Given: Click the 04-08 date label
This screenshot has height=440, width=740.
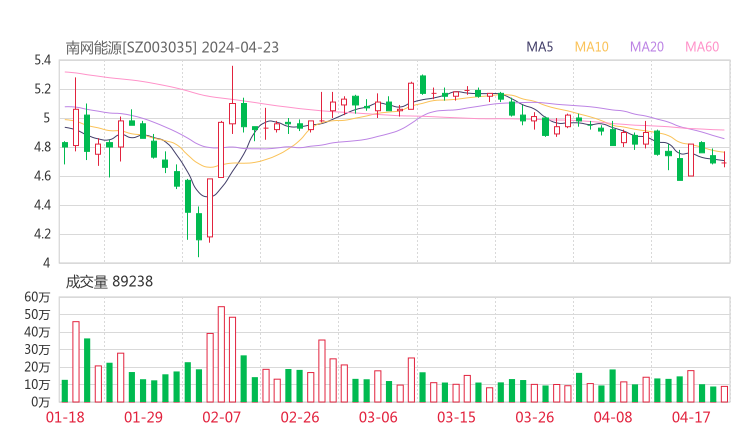Looking at the screenshot, I should [613, 417].
